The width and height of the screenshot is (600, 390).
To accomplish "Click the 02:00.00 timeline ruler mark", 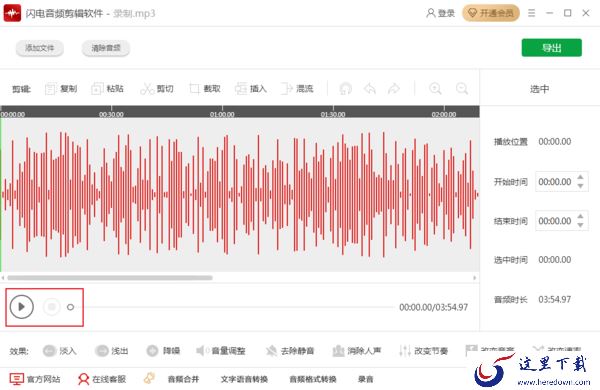I will (x=444, y=114).
